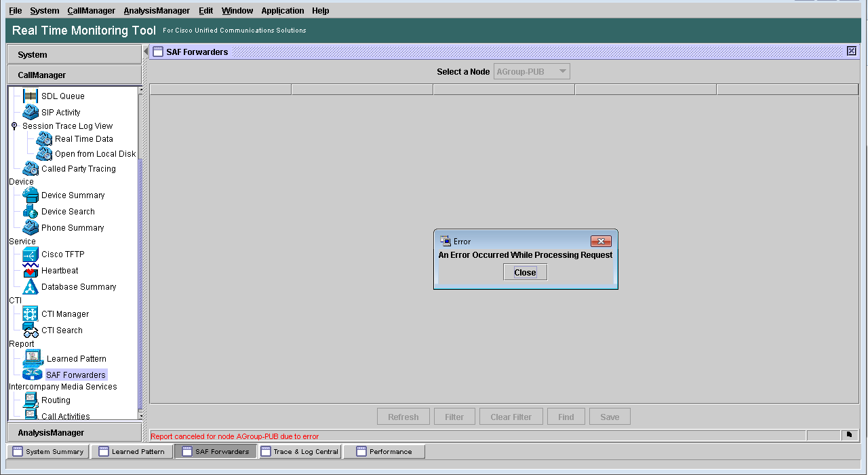868x475 pixels.
Task: Click the Clear Filter button
Action: point(511,417)
